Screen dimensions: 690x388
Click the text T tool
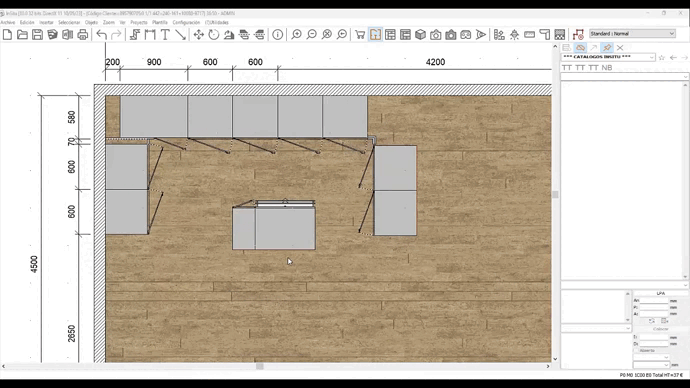[x=165, y=34]
